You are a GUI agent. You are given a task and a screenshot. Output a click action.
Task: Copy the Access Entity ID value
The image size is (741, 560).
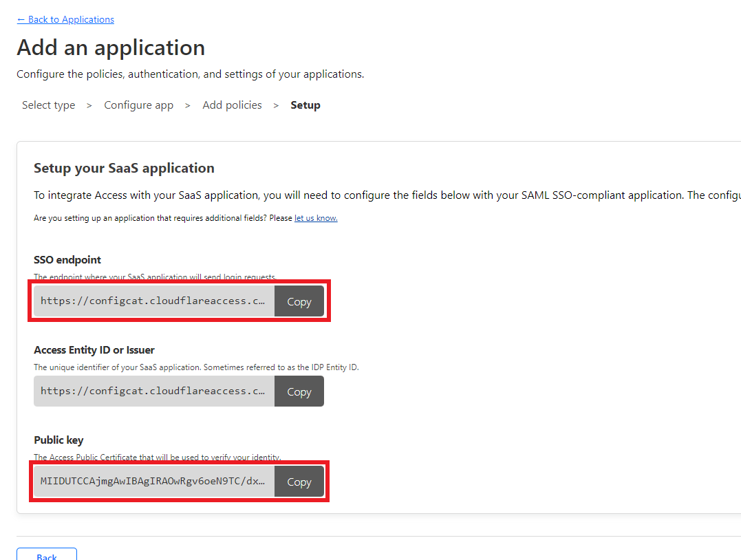299,391
